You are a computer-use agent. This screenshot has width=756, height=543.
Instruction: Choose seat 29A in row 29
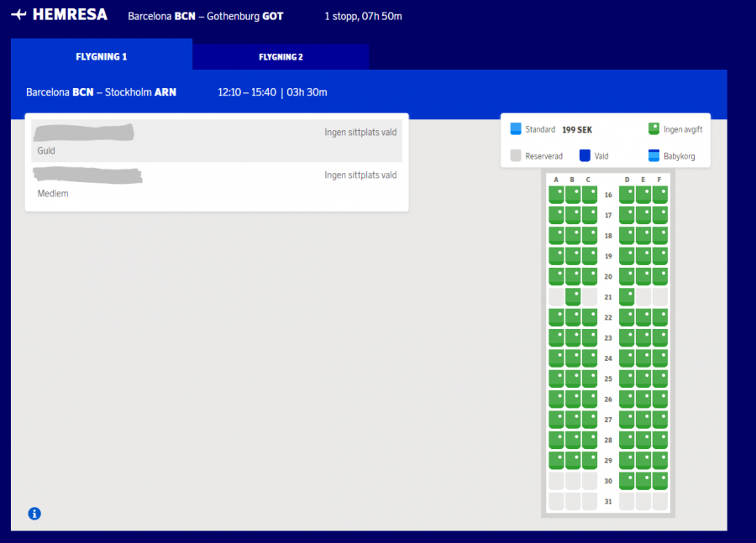[x=556, y=461]
